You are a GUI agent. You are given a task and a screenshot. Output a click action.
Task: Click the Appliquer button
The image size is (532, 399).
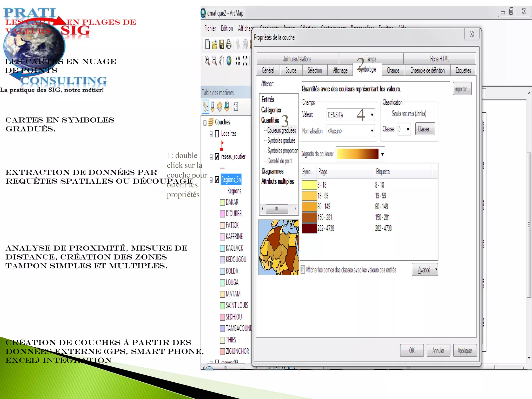(x=465, y=351)
